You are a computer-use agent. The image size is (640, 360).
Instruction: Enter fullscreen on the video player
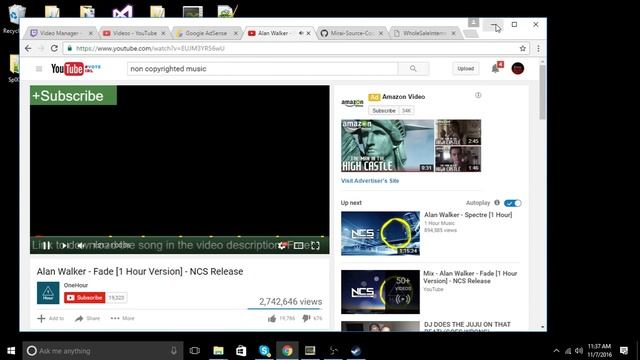tap(315, 245)
